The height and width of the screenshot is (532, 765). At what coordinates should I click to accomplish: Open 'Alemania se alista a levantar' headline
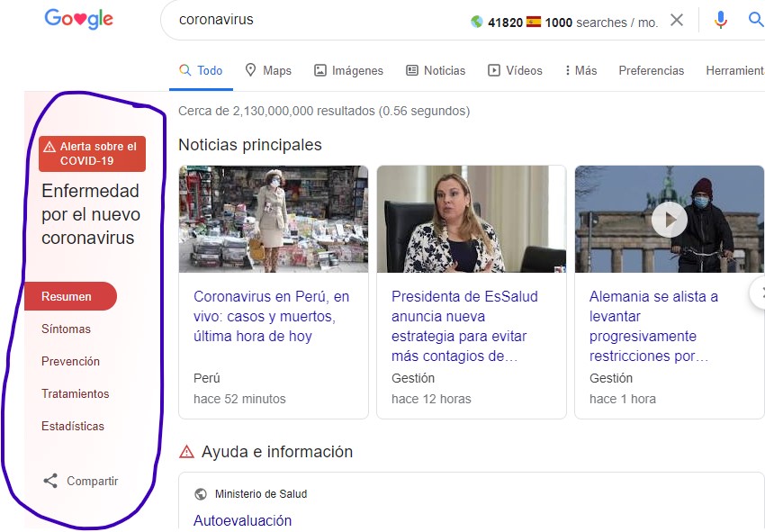pyautogui.click(x=653, y=326)
